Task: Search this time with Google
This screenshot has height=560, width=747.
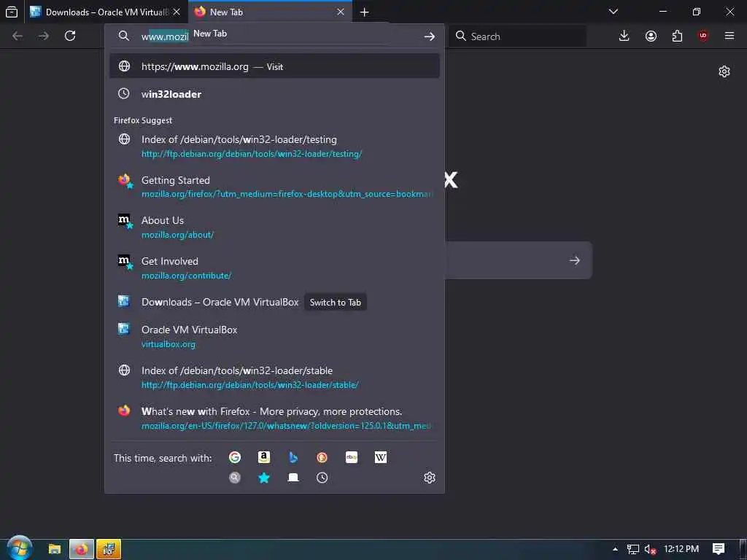Action: 235,458
